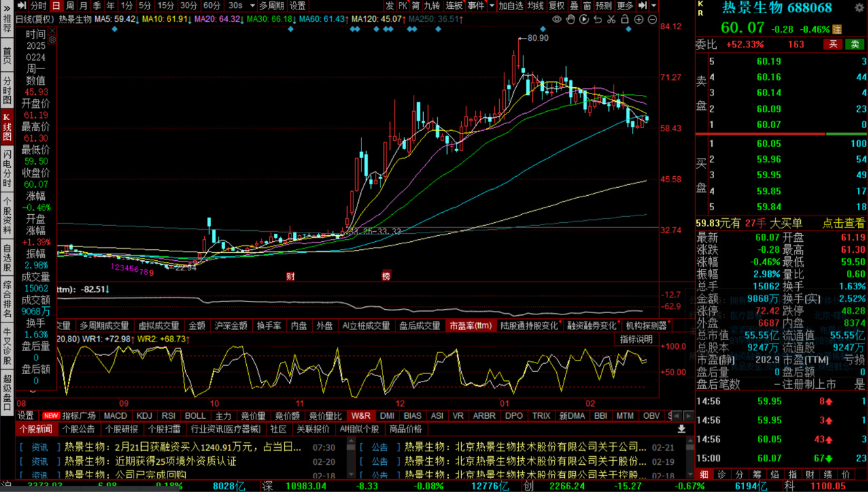The image size is (868, 492).
Task: Select the 周 weekly period tab
Action: tap(70, 5)
